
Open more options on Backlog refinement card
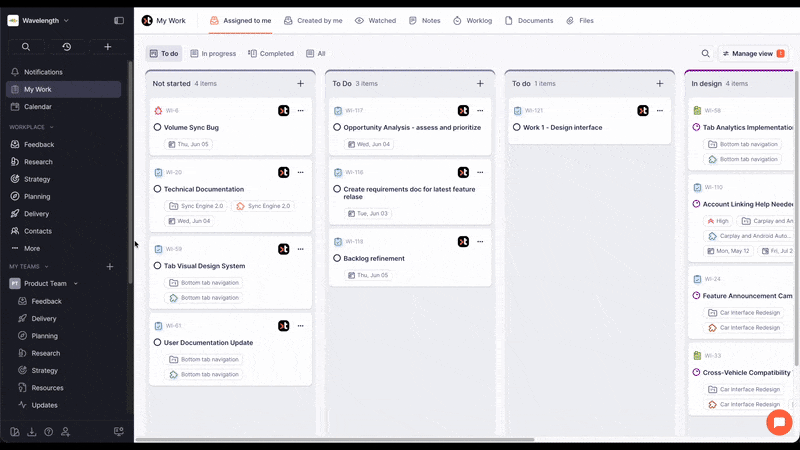(480, 242)
